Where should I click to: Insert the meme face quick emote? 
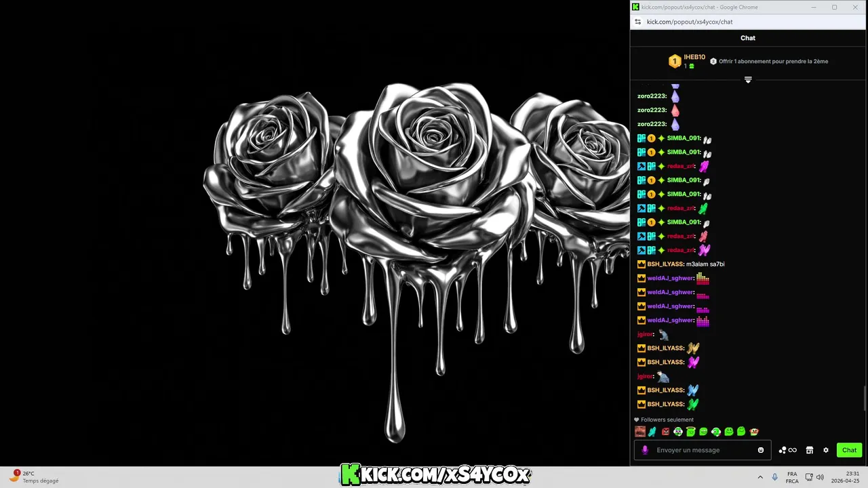coord(640,432)
